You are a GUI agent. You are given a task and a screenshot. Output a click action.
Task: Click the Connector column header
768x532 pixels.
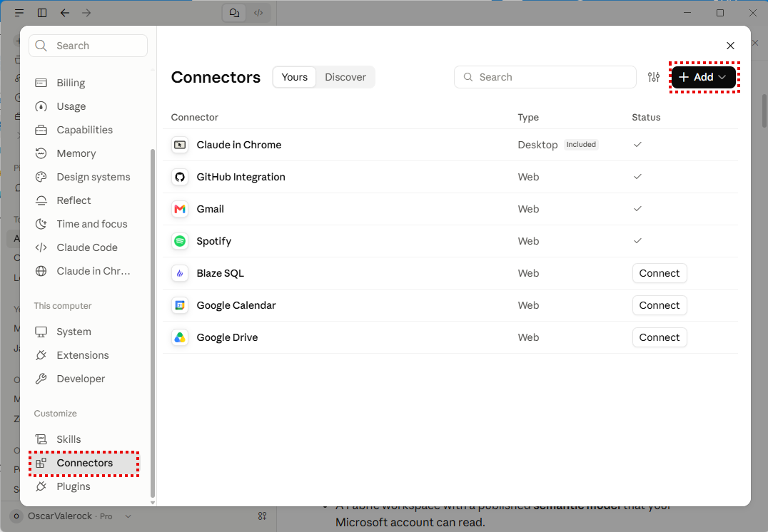click(x=194, y=118)
